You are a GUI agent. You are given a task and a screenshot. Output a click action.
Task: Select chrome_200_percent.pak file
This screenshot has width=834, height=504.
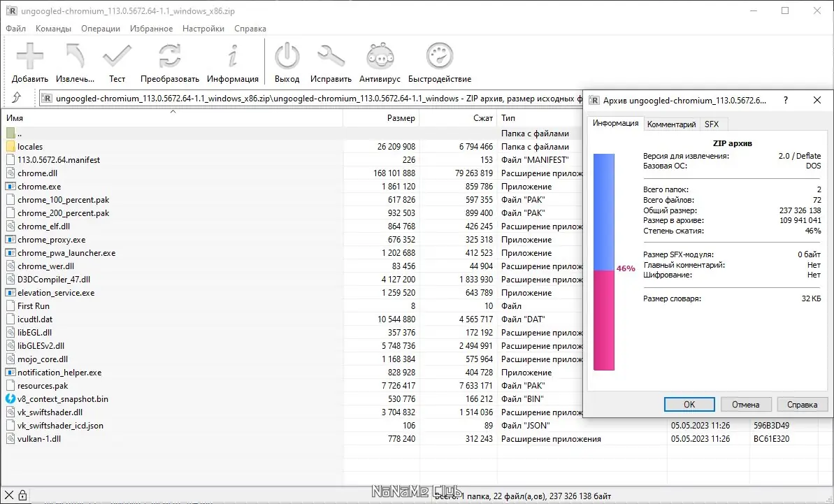(64, 213)
